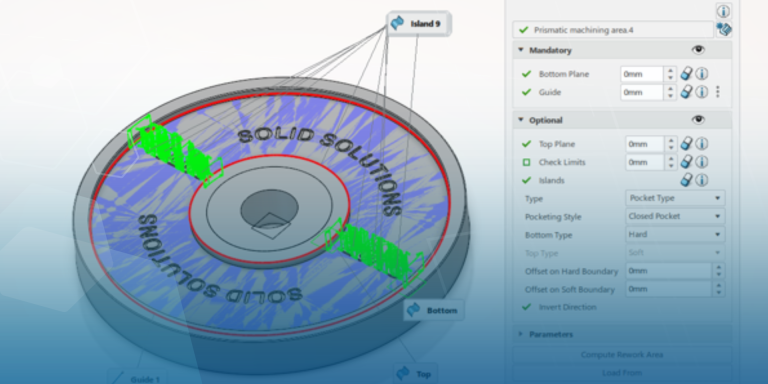Open the Bottom Type dropdown
This screenshot has height=384, width=768.
click(675, 234)
